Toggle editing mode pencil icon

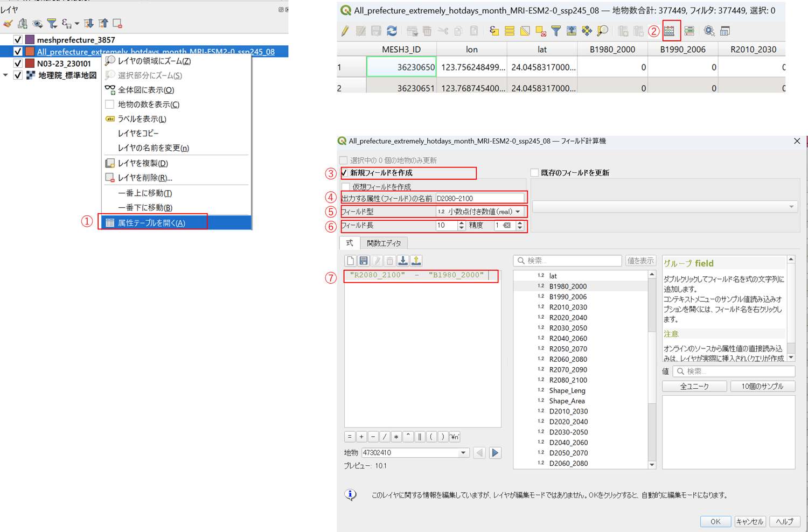(345, 31)
